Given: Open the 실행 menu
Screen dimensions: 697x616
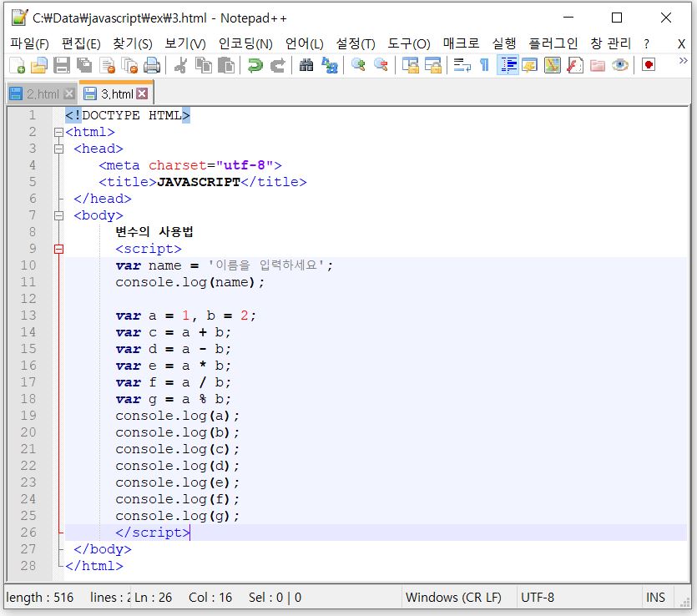Looking at the screenshot, I should (504, 43).
